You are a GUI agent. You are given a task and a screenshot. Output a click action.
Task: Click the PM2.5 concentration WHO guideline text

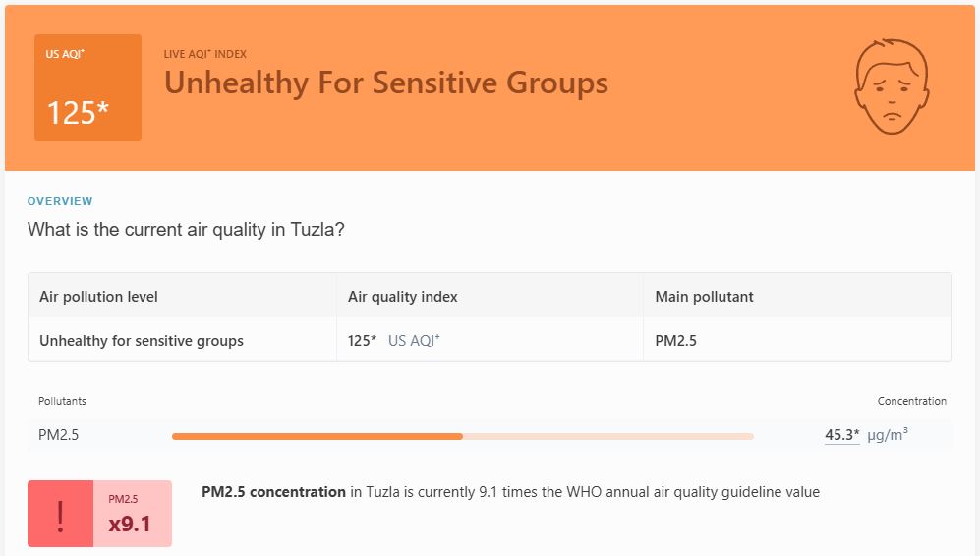[510, 492]
